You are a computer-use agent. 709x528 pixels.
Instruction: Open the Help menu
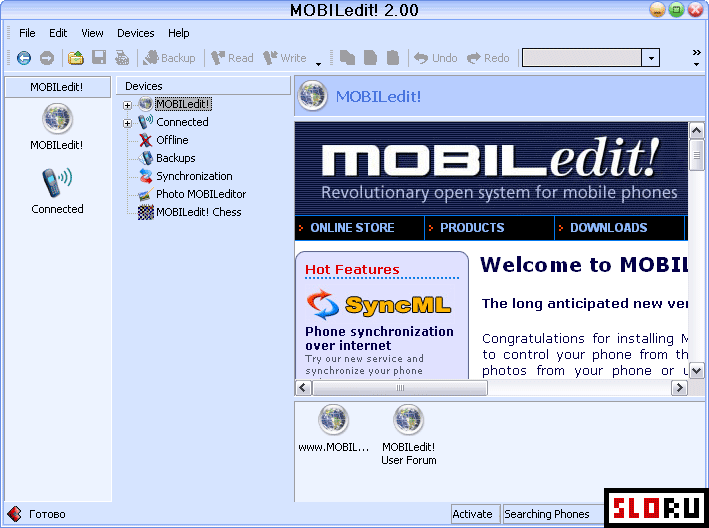tap(179, 33)
